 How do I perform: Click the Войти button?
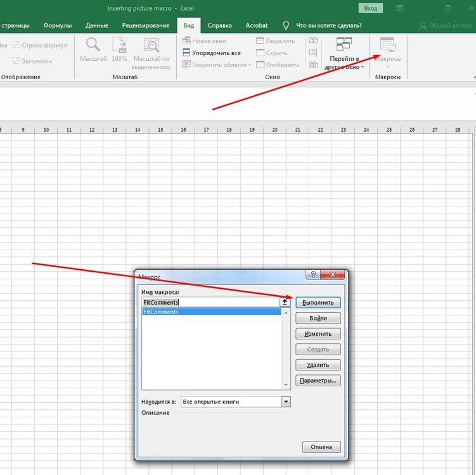pyautogui.click(x=318, y=318)
